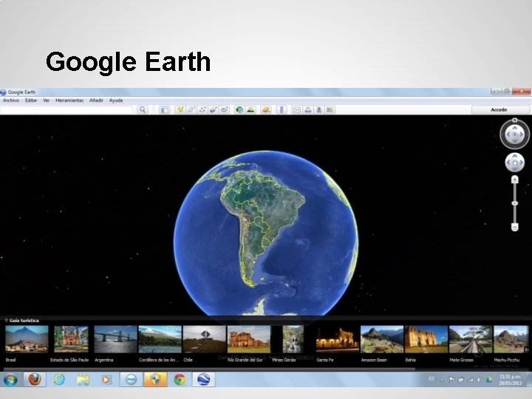The width and height of the screenshot is (532, 399).
Task: Click the search magnifier button
Action: (x=143, y=110)
